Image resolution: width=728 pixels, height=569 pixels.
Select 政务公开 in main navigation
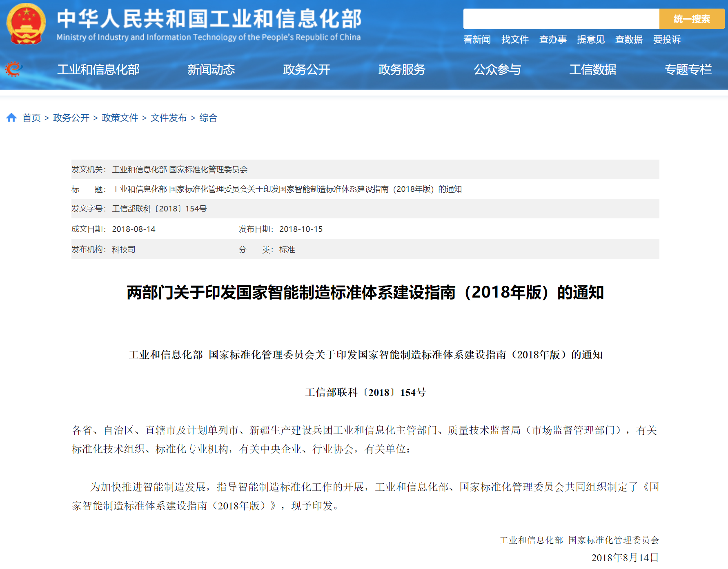point(307,69)
